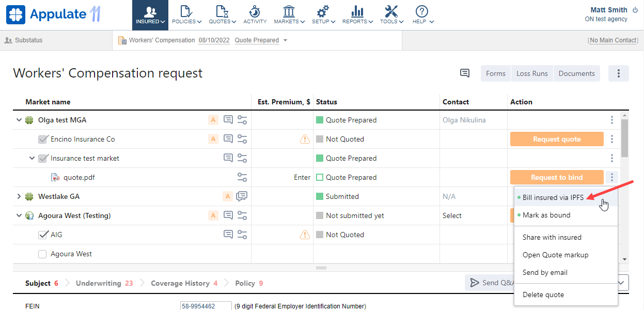The width and height of the screenshot is (644, 310).
Task: Open three-dot menu for Olga test MGA row
Action: [612, 120]
